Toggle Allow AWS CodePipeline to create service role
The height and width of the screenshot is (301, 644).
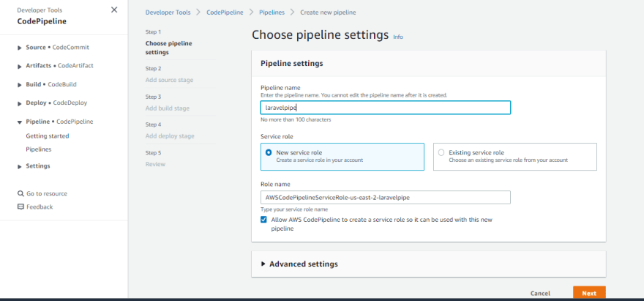[263, 220]
